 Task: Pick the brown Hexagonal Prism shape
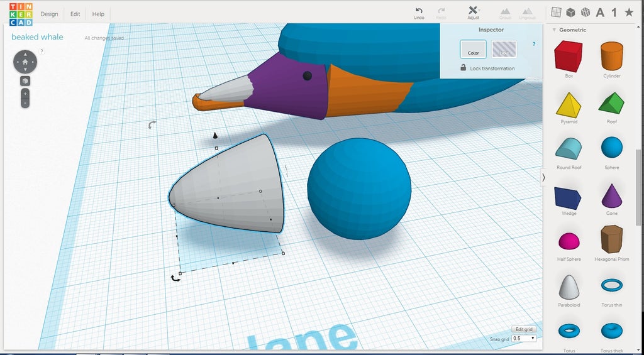coord(612,239)
